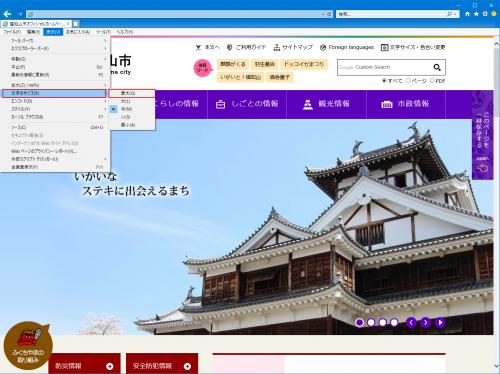Click カーソルブラウズ(B) in the menu

point(54,117)
